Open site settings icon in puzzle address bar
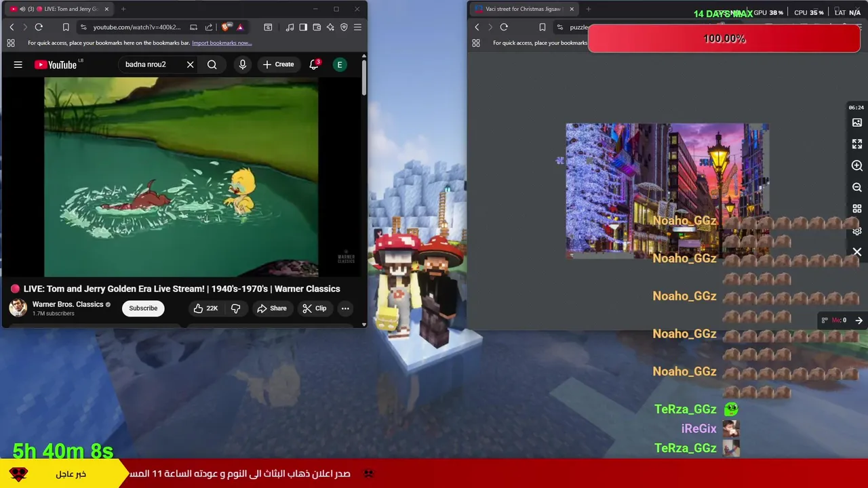This screenshot has height=488, width=868. pos(560,27)
